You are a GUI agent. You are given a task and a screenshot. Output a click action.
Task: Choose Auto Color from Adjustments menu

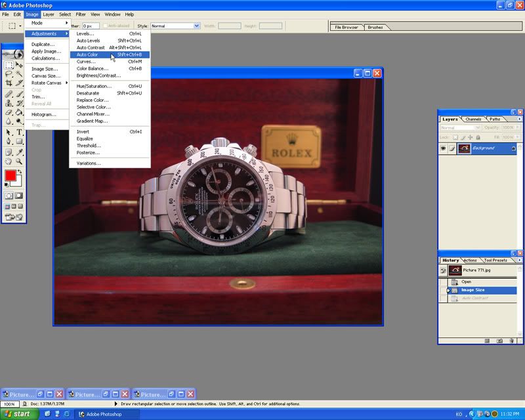(x=110, y=54)
